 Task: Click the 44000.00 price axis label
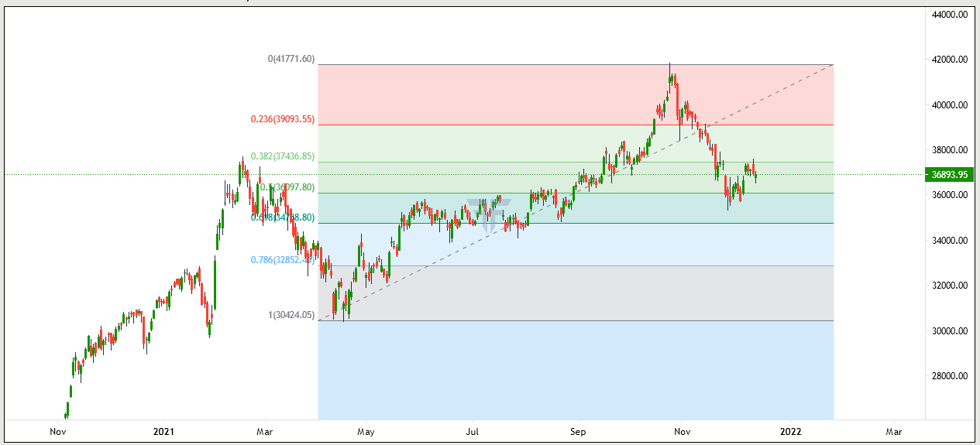pos(948,15)
